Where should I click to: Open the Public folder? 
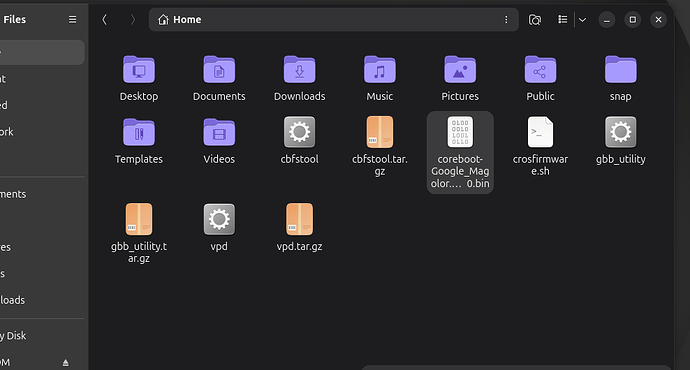[540, 78]
